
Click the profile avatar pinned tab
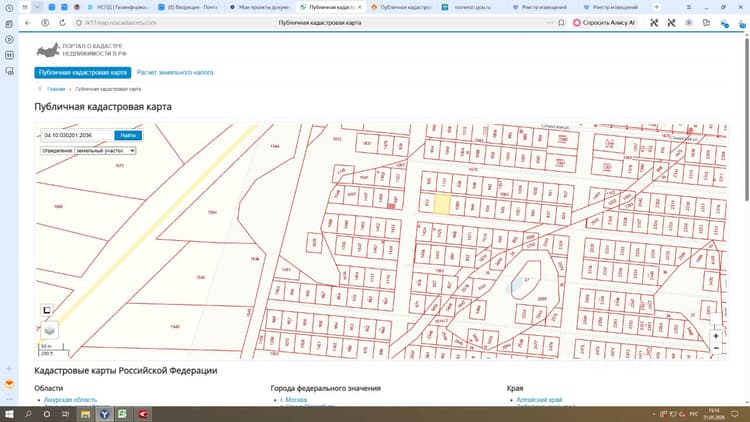[77, 7]
